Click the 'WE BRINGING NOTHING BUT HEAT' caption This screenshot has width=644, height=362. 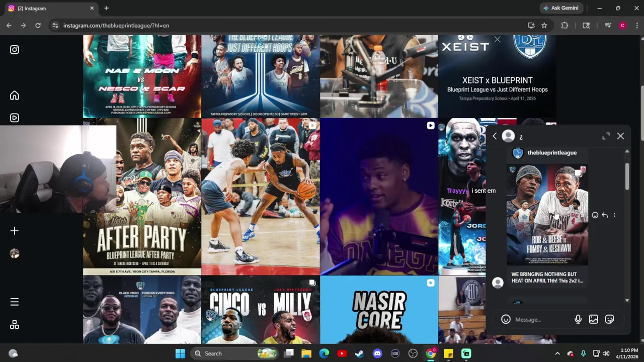click(x=547, y=278)
